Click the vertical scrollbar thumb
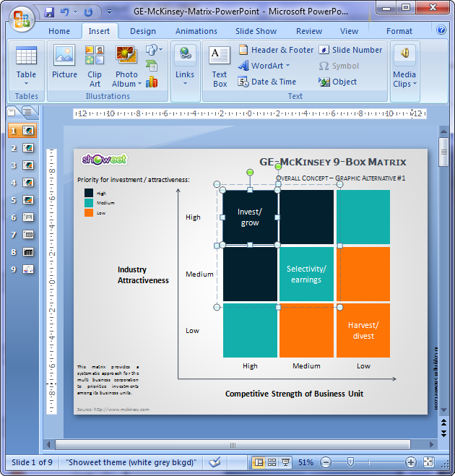The image size is (455, 476). pos(443,152)
